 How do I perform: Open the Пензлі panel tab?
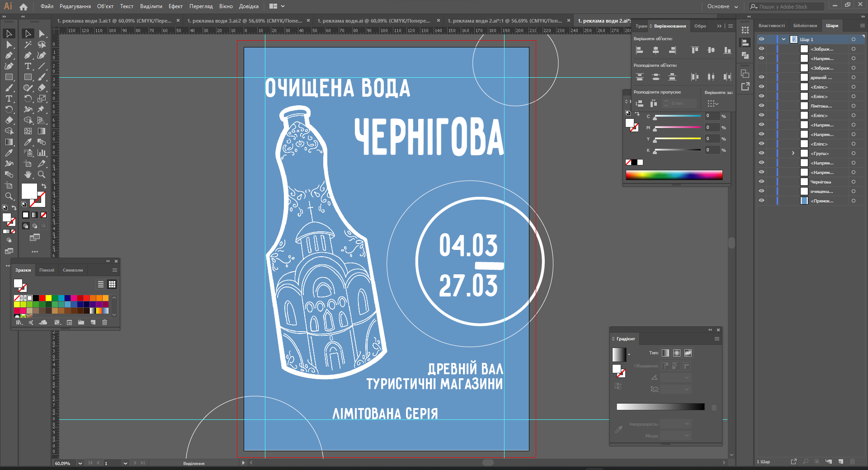[x=47, y=270]
